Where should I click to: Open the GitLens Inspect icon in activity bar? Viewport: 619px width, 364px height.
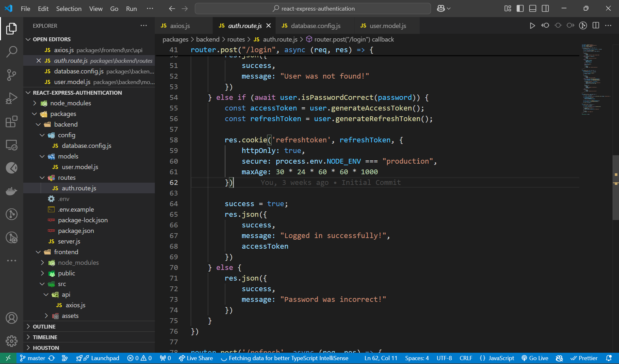click(12, 238)
